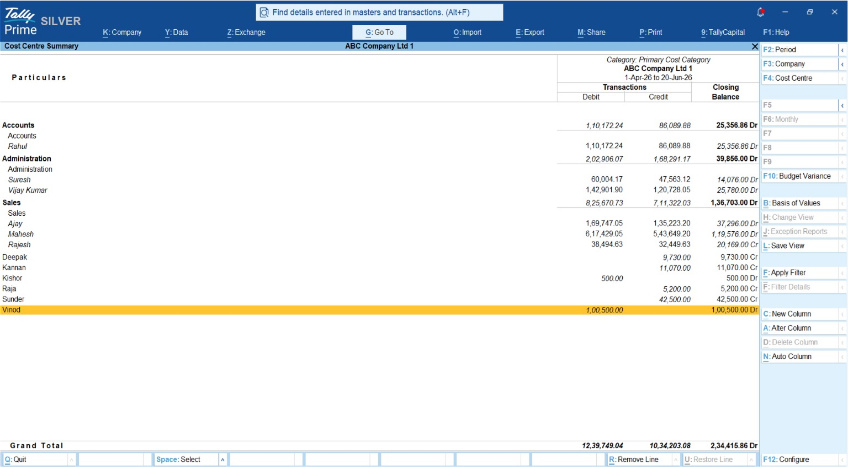Click the Closing Balance column header
Viewport: 848px width, 467px height.
coord(725,92)
